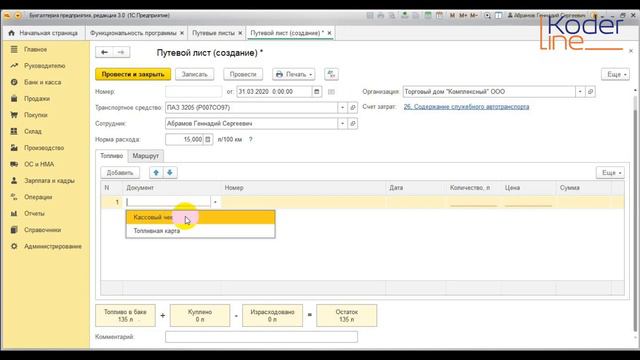Open the Администрирование section
Viewport: 640px width, 360px height.
pos(53,246)
